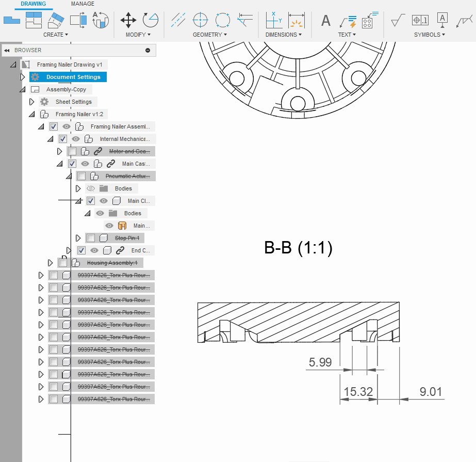
Task: Select the Bend Identifier table icon
Action: tap(370, 20)
